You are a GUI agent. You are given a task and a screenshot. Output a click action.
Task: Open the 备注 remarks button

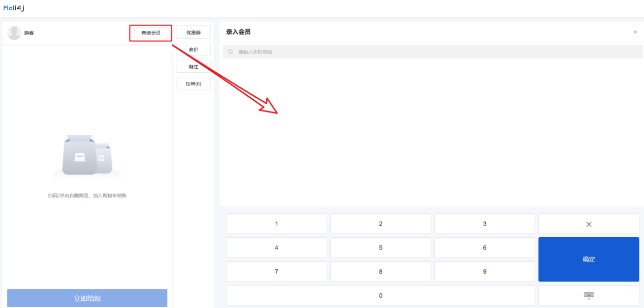(x=193, y=67)
